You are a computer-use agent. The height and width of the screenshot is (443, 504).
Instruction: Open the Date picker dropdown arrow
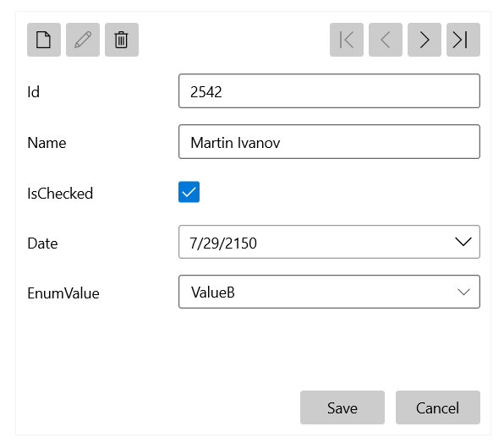[463, 242]
